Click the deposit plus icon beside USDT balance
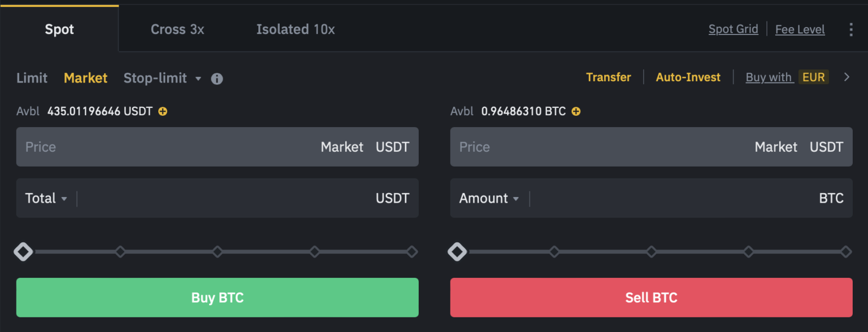The image size is (868, 332). pyautogui.click(x=162, y=111)
